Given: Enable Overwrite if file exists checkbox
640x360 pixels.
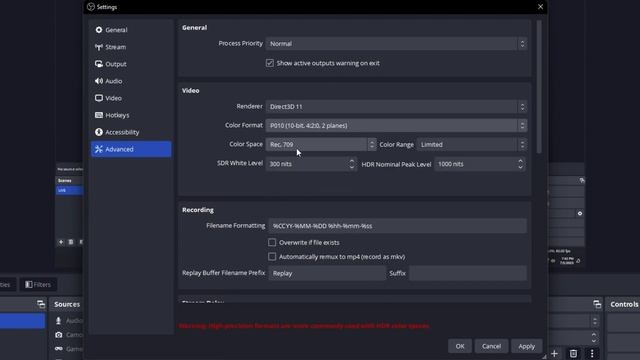Looking at the screenshot, I should point(272,242).
